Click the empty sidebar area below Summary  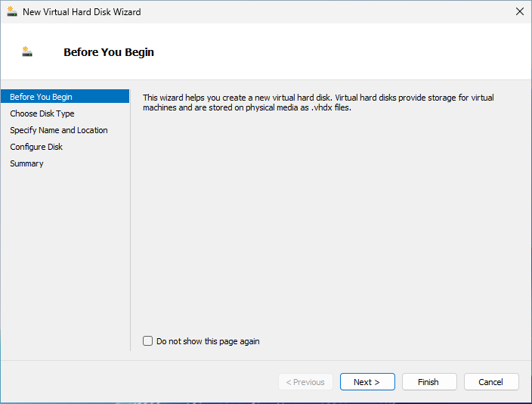(x=65, y=257)
